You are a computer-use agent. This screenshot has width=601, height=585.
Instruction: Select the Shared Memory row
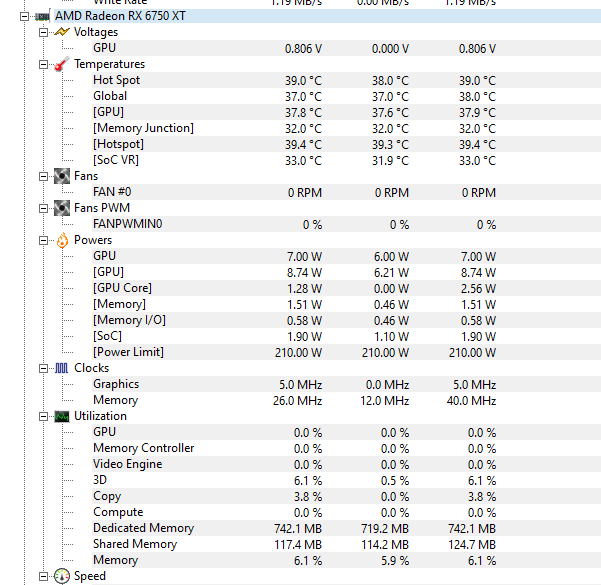[x=346, y=544]
